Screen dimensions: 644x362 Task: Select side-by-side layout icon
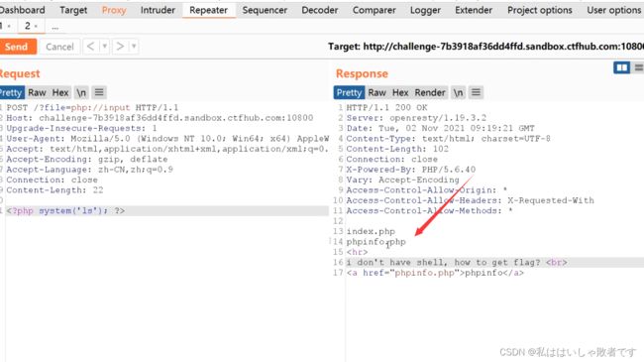[x=621, y=67]
